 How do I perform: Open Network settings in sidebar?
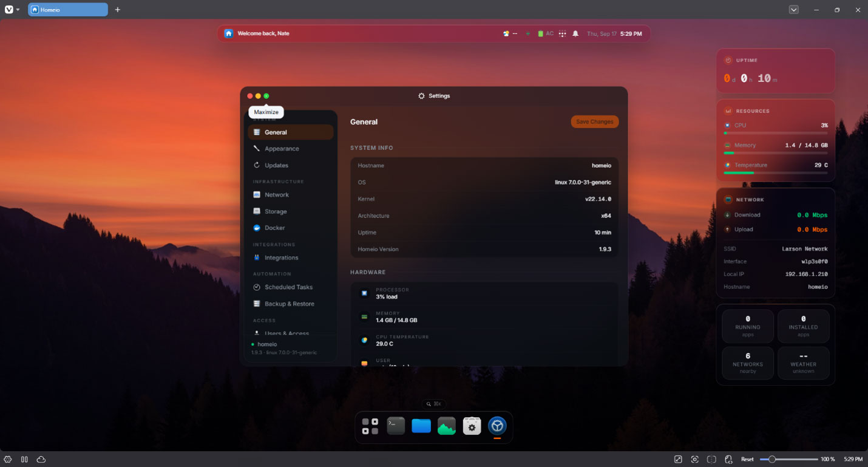[x=291, y=195]
